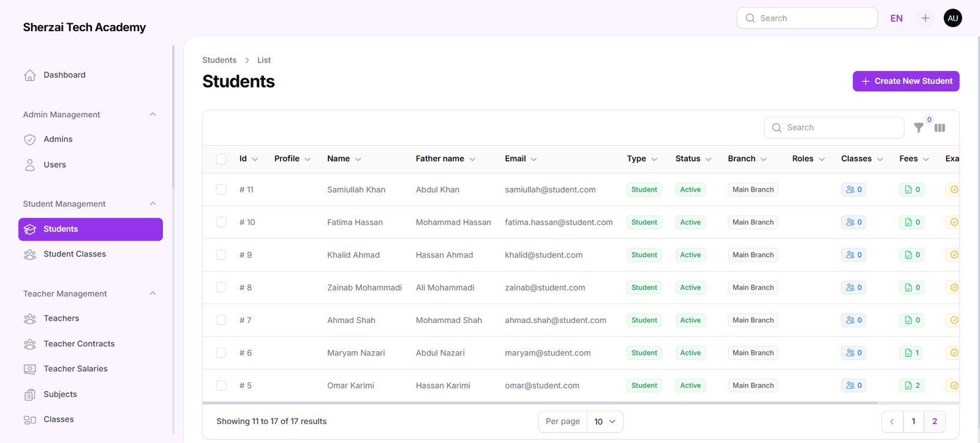Tick the checkbox for Ahmad Shah

[x=221, y=320]
